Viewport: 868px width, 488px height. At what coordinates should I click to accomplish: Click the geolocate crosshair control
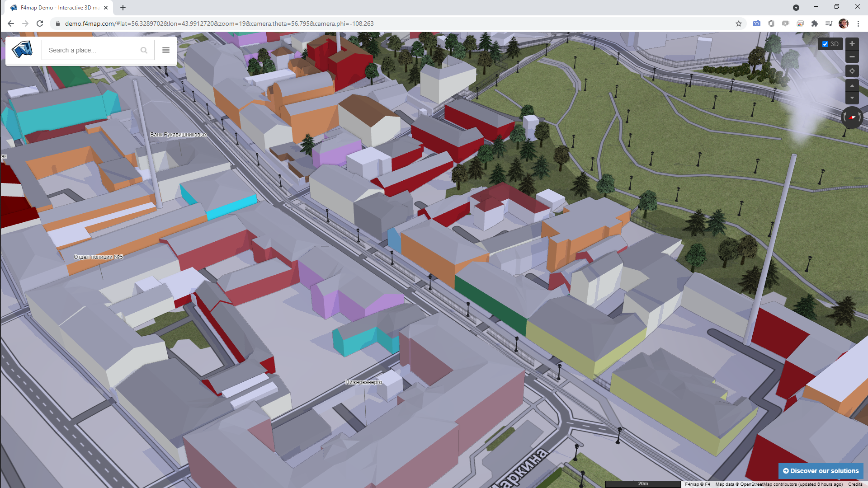852,71
